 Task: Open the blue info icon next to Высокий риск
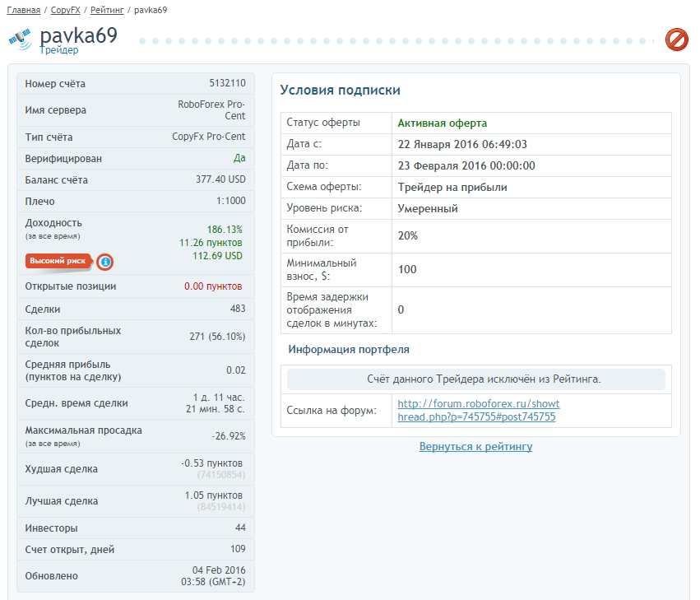105,262
